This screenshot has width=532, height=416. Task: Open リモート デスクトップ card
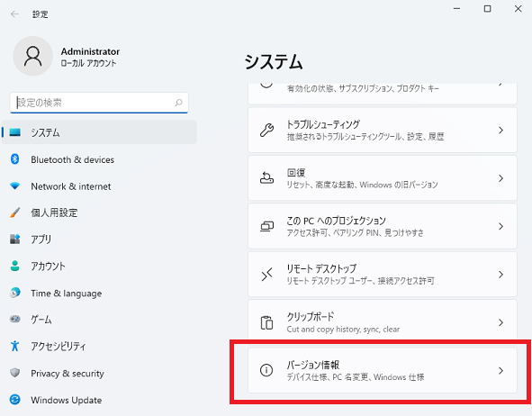(x=383, y=274)
